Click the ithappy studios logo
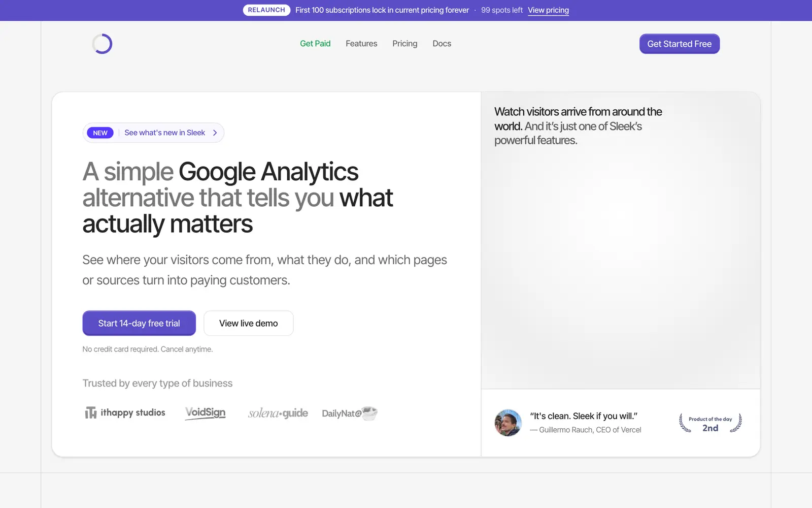 point(125,412)
